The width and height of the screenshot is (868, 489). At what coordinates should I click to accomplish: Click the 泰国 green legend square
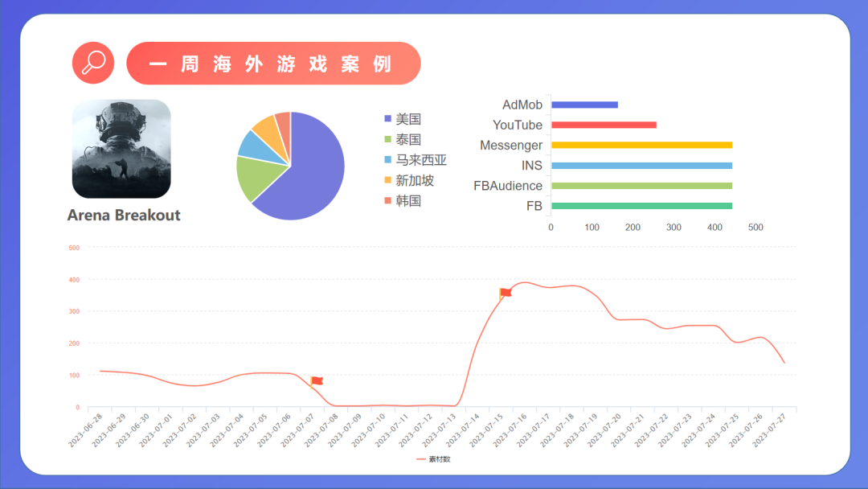click(x=388, y=139)
